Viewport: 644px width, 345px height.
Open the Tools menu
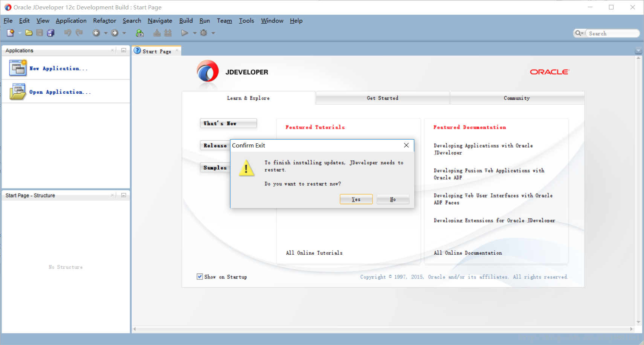pyautogui.click(x=247, y=21)
